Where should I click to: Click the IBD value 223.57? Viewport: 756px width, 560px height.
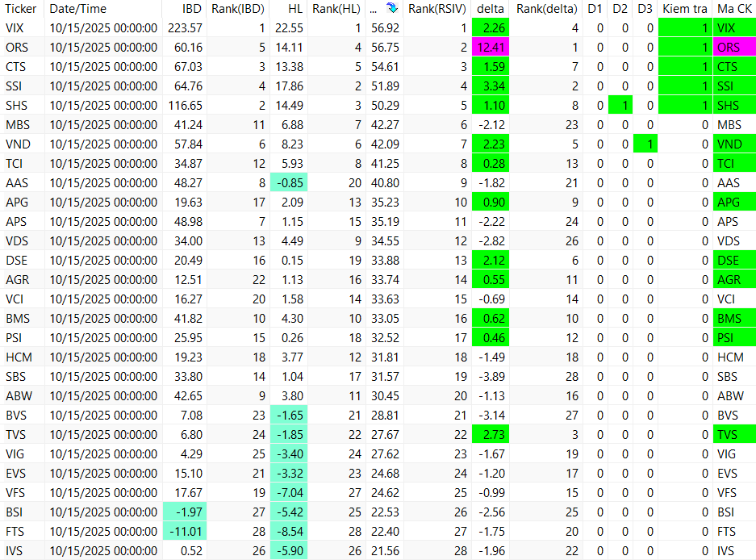(185, 28)
